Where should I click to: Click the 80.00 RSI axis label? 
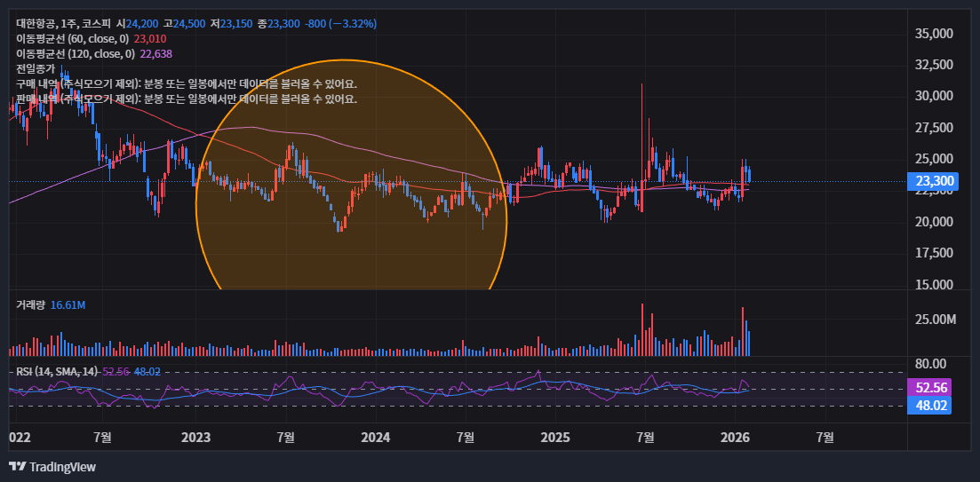tap(930, 364)
